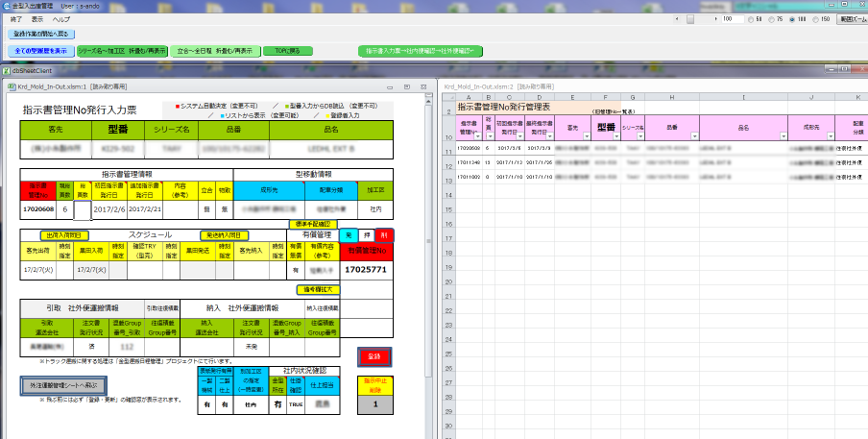868x439 pixels.
Task: Click the green TOPに戻る button
Action: pyautogui.click(x=287, y=50)
